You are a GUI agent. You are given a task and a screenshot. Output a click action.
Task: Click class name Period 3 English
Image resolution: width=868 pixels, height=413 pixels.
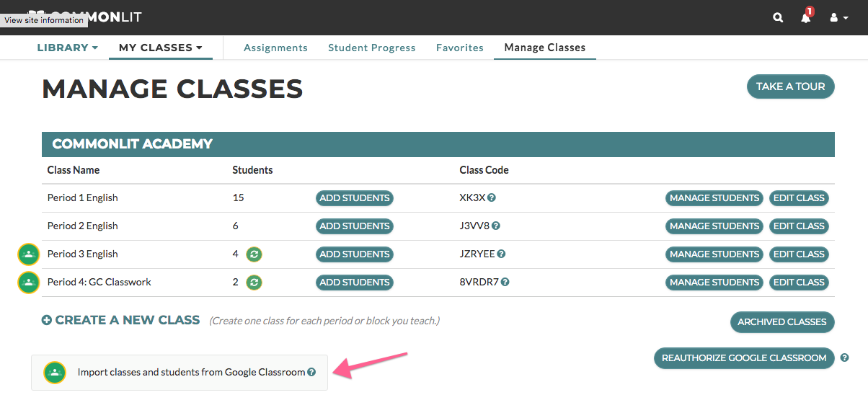(x=83, y=254)
